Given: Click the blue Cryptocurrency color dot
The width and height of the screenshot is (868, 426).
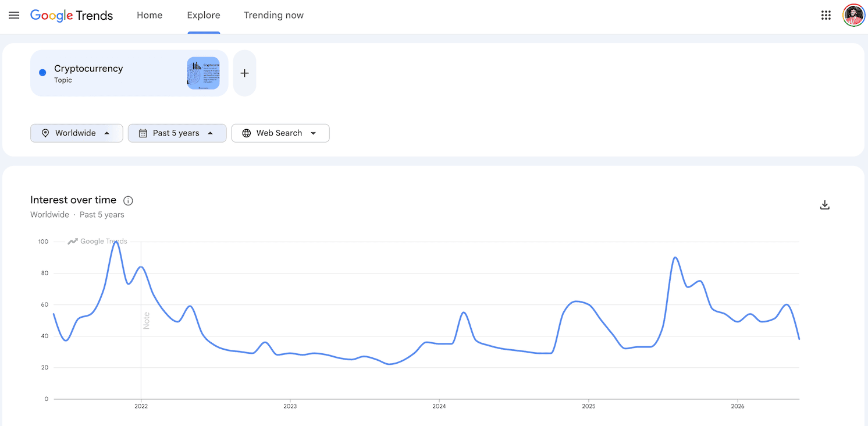Looking at the screenshot, I should (x=42, y=73).
